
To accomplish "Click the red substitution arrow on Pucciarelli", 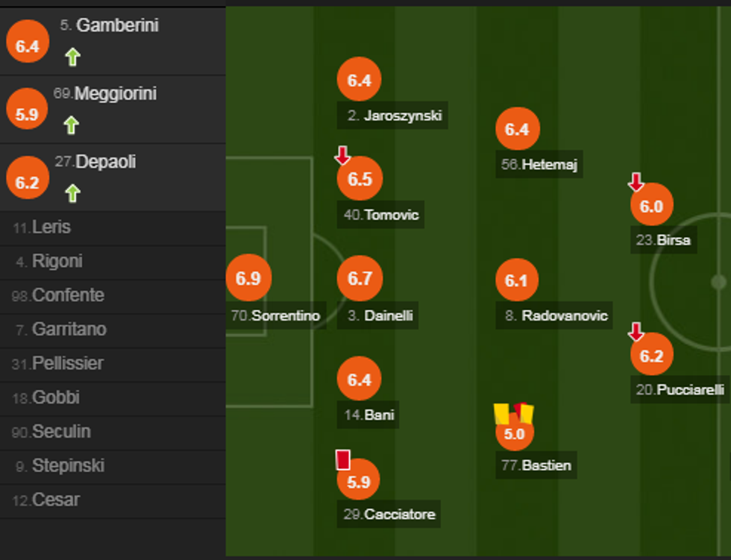I will 636,332.
